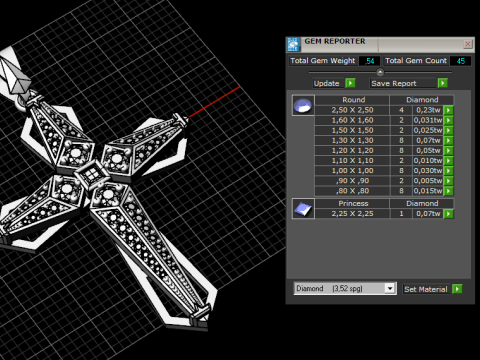Click the Update button label
Image resolution: width=480 pixels, height=360 pixels.
coord(327,83)
